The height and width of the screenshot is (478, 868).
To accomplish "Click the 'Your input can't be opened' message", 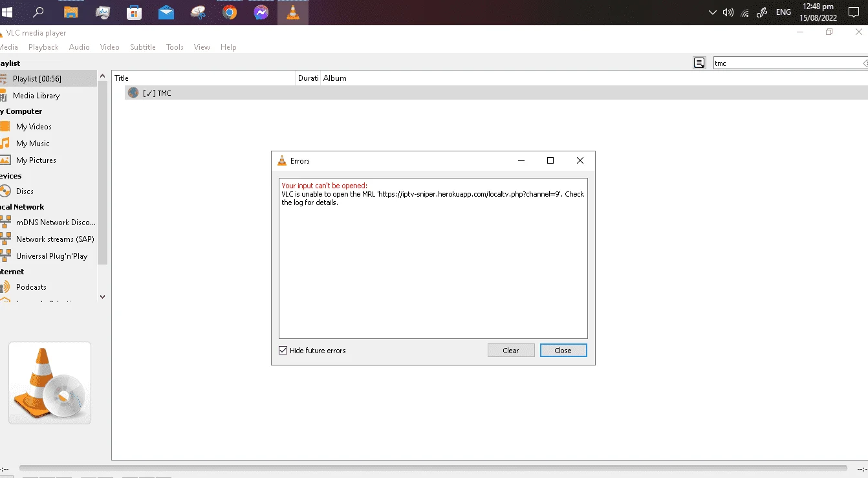I will [x=324, y=186].
